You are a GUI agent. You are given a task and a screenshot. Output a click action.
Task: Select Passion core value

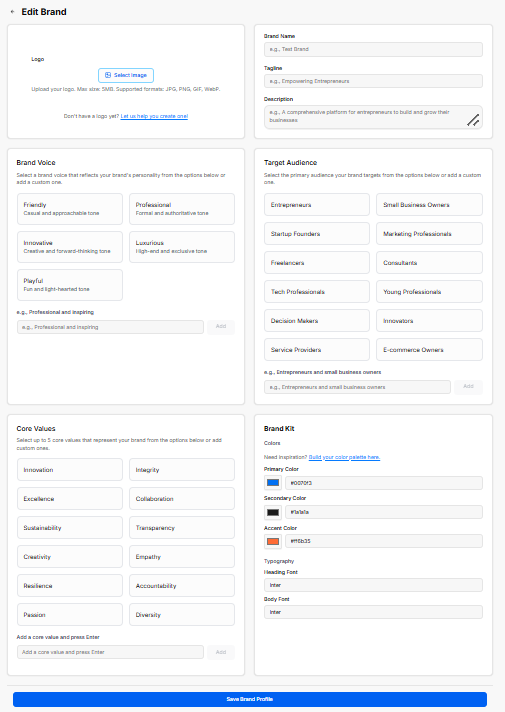point(70,615)
